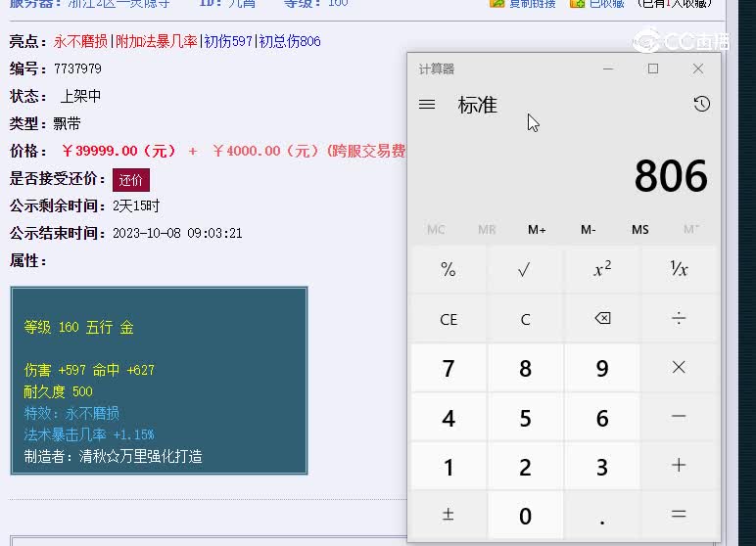Click the 初伤597 highlight text
The width and height of the screenshot is (756, 546).
228,41
